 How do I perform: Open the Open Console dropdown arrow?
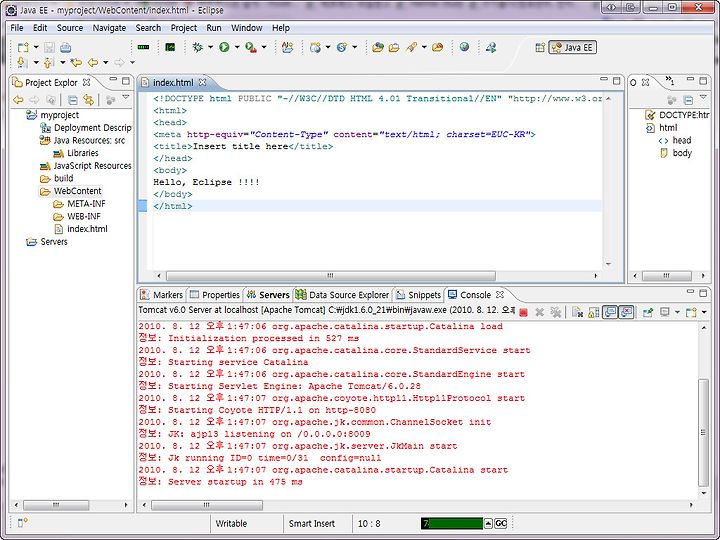tap(704, 313)
